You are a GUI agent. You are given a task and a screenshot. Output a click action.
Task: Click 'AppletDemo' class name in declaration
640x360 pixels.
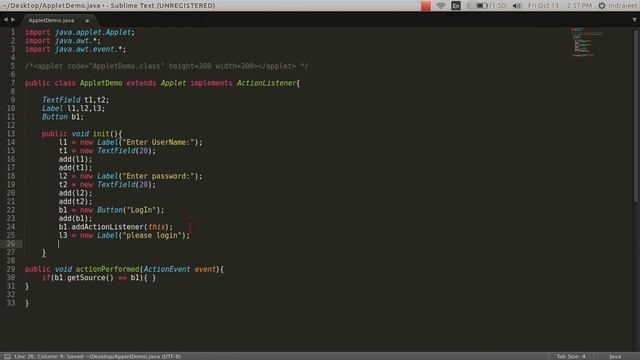101,83
